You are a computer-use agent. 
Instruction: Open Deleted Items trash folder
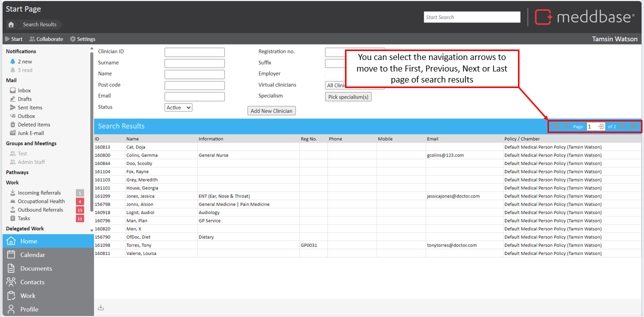(33, 124)
